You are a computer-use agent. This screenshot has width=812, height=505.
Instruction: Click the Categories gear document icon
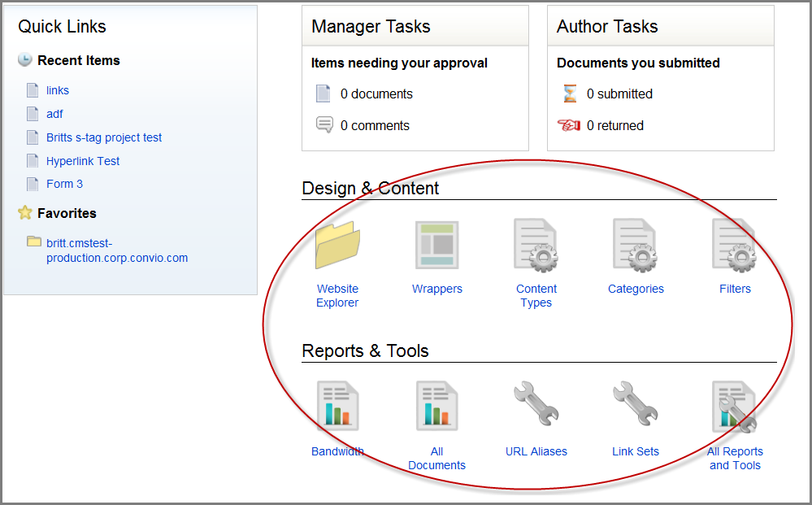(636, 245)
